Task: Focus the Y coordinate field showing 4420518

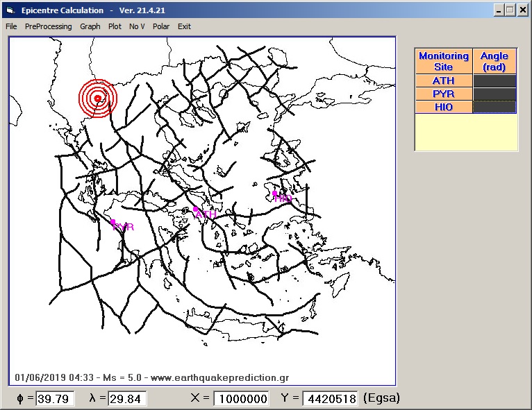Action: coord(330,399)
